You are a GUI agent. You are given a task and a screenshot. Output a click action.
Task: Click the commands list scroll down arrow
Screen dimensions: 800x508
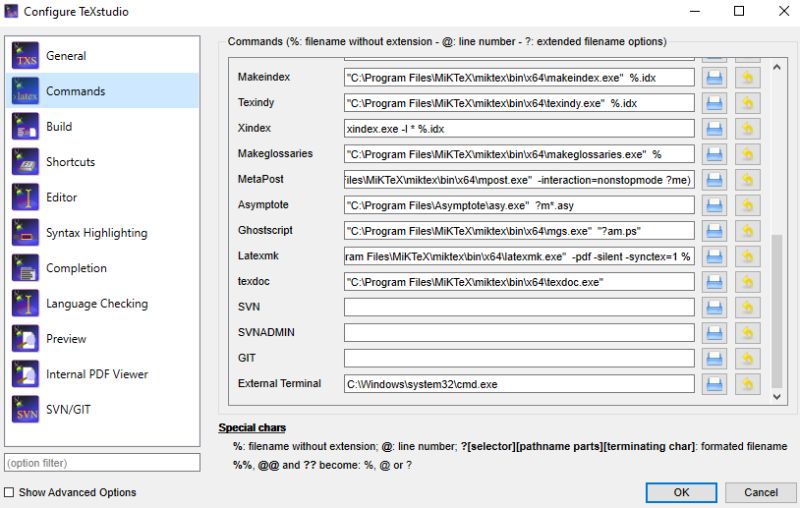(777, 396)
